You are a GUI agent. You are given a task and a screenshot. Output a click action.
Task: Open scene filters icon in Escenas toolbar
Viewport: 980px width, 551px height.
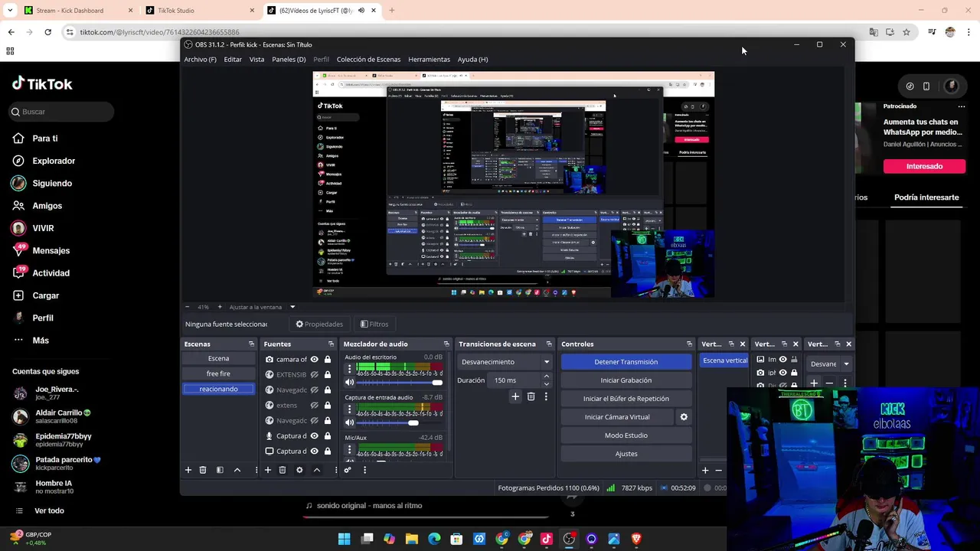pyautogui.click(x=220, y=470)
